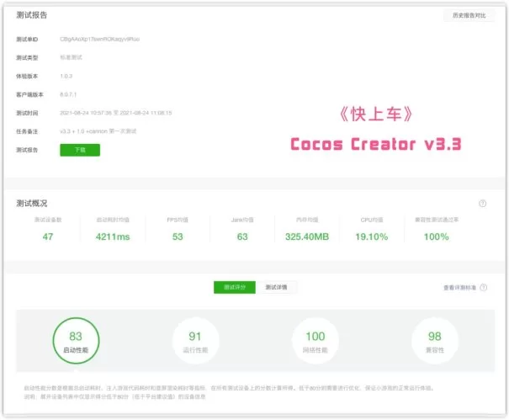Click the help icon beside 测试概况

click(482, 204)
